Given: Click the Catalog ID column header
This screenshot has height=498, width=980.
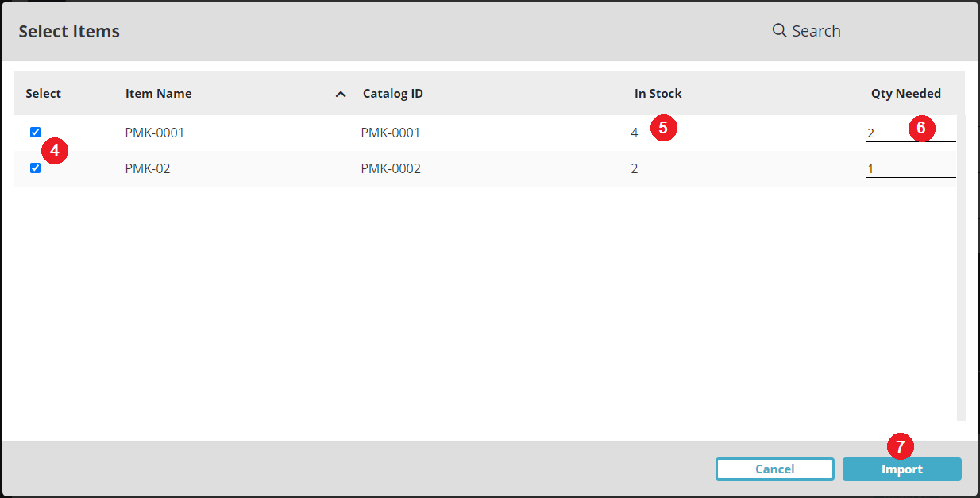Looking at the screenshot, I should click(392, 93).
